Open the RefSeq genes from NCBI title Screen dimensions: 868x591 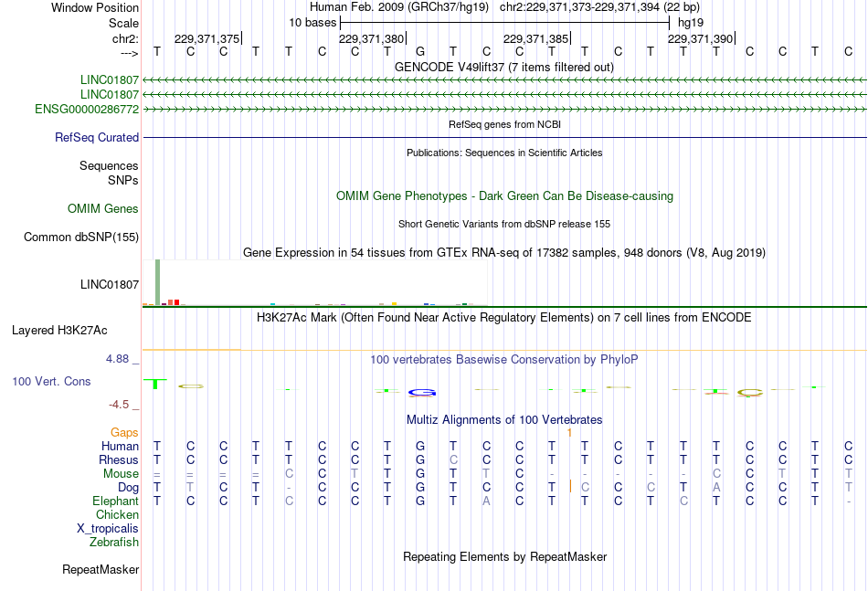point(505,124)
